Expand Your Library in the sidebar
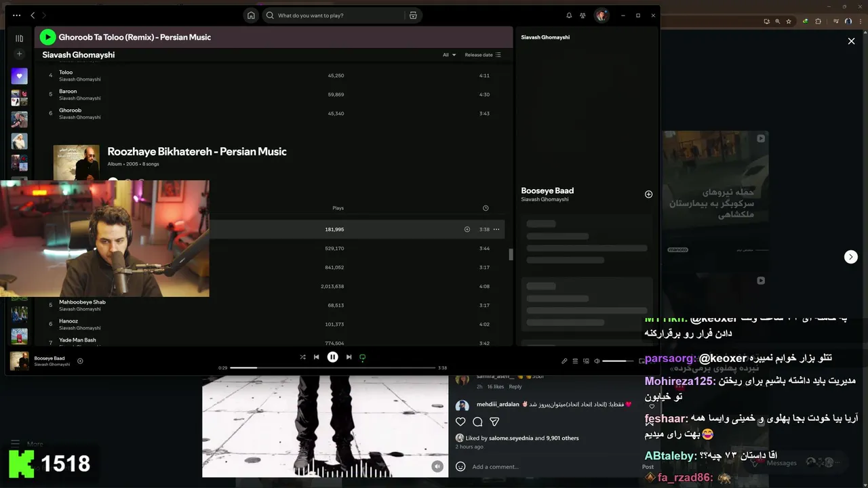This screenshot has width=868, height=488. pos(19,39)
